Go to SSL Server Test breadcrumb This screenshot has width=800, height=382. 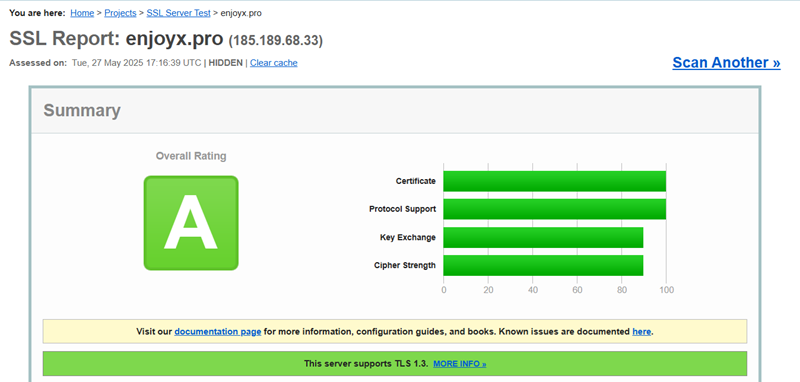click(179, 13)
